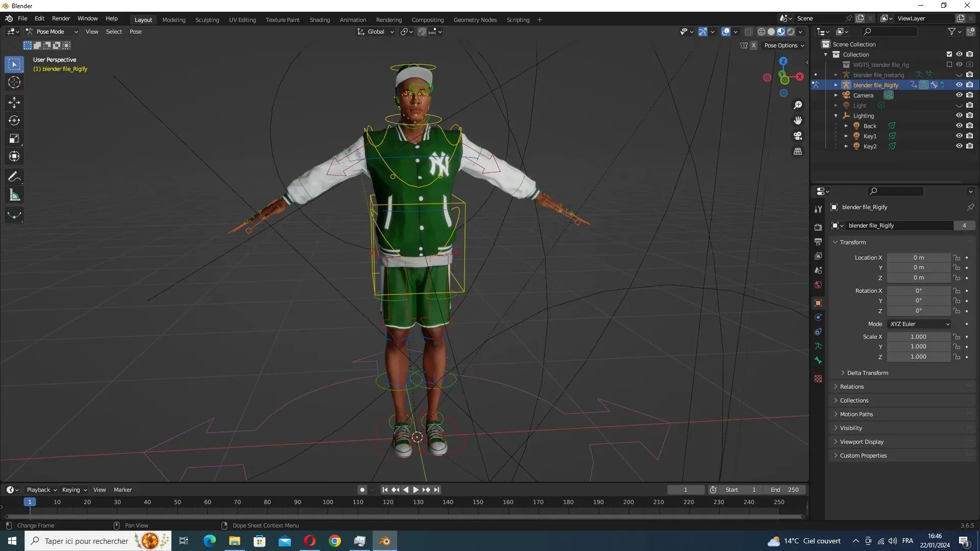980x551 pixels.
Task: Open Chrome from the Windows taskbar
Action: point(335,541)
